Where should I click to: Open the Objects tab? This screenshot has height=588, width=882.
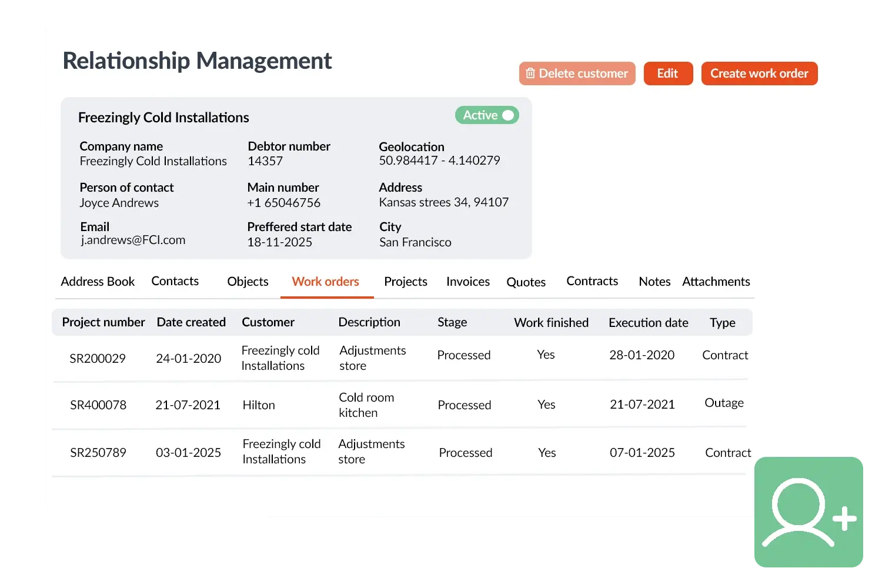248,282
